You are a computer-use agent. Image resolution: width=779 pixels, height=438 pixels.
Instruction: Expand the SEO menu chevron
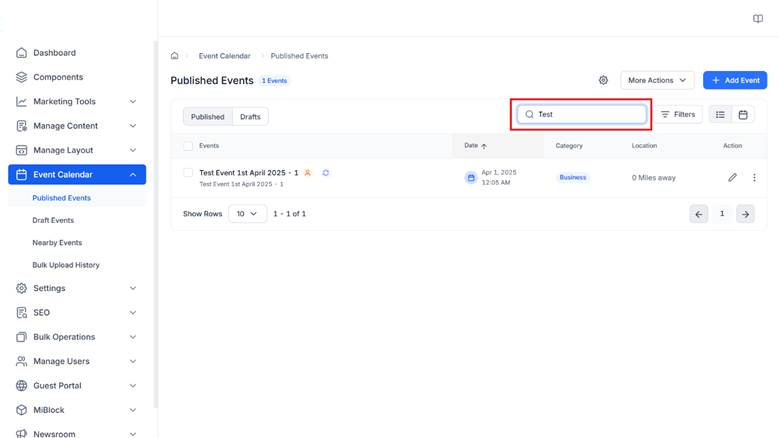coord(133,312)
